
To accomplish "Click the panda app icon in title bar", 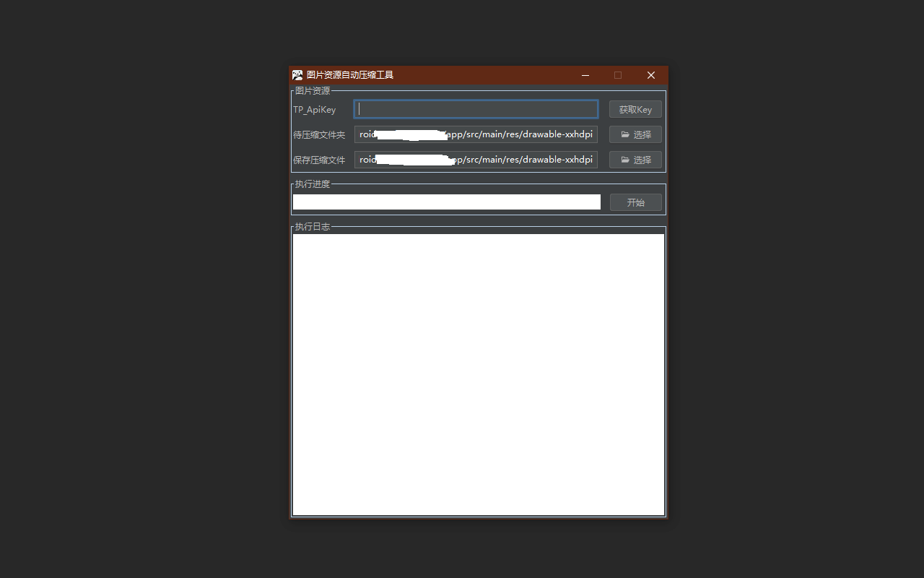I will (x=297, y=74).
